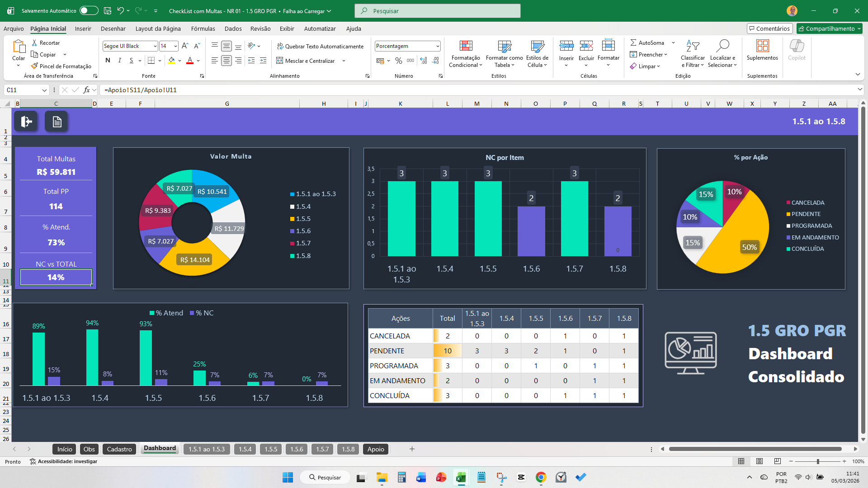Toggle Salvamento Automático switch
The width and height of the screenshot is (868, 488).
click(x=89, y=10)
